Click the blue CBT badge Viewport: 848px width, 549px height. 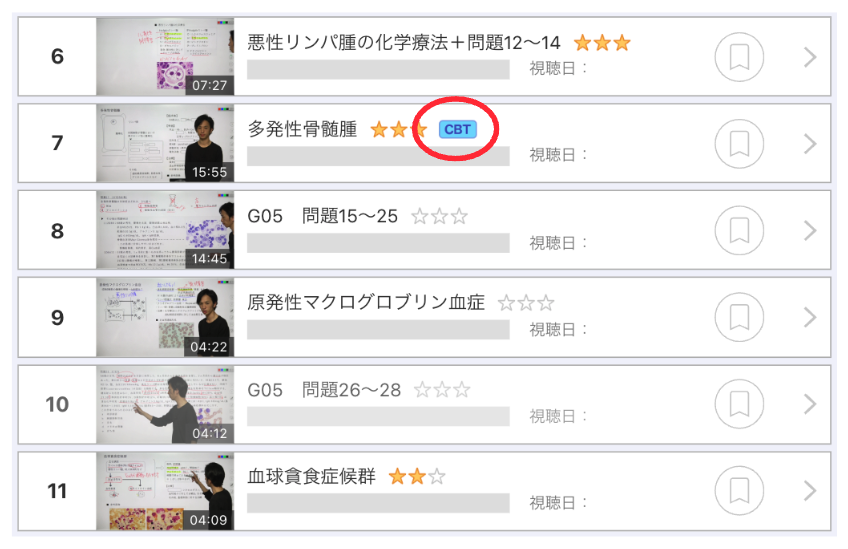pyautogui.click(x=458, y=129)
